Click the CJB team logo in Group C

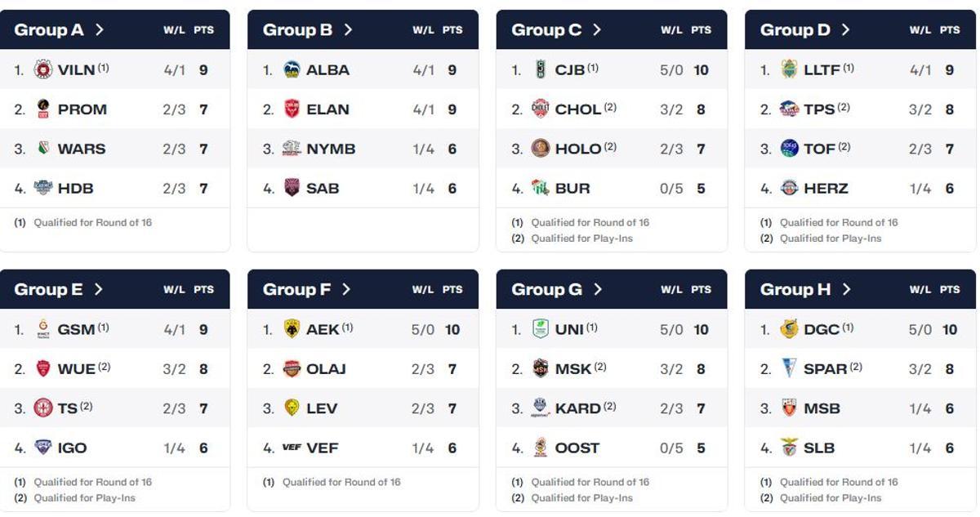[x=541, y=69]
